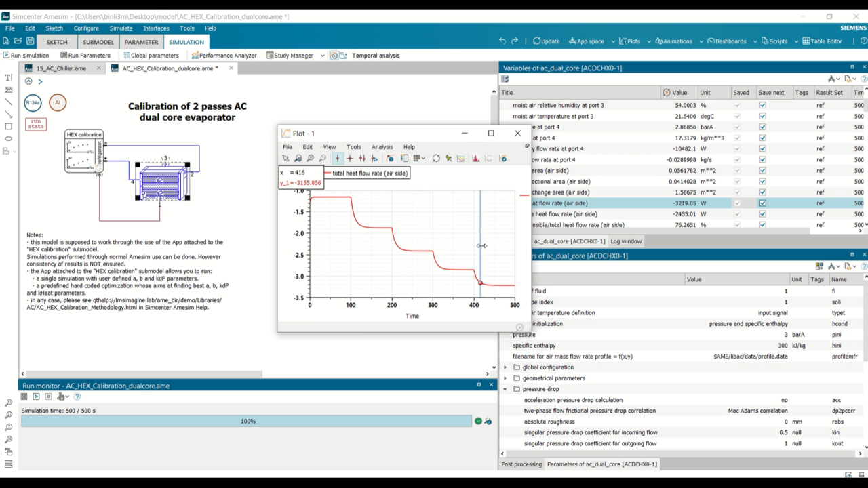
Task: Select the dual vertical cursors tool in Plot
Action: point(362,159)
